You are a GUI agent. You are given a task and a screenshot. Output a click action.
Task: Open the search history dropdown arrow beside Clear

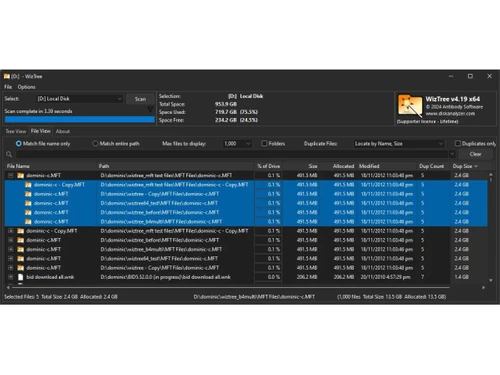click(x=452, y=154)
